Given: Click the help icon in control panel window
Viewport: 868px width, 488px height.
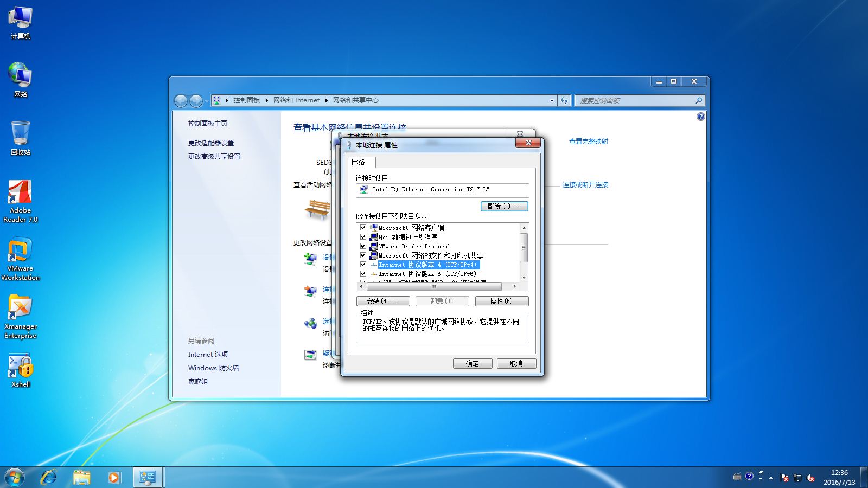Looking at the screenshot, I should [x=700, y=117].
